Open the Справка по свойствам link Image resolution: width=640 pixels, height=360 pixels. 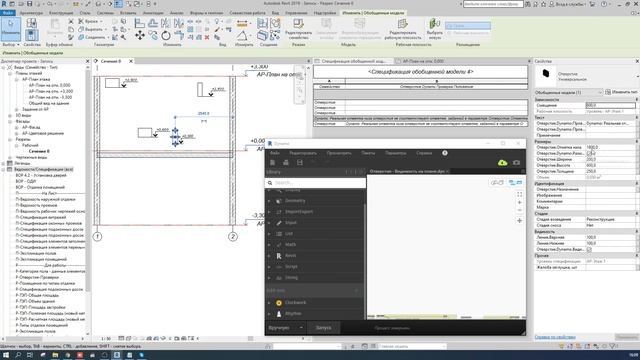click(x=555, y=337)
